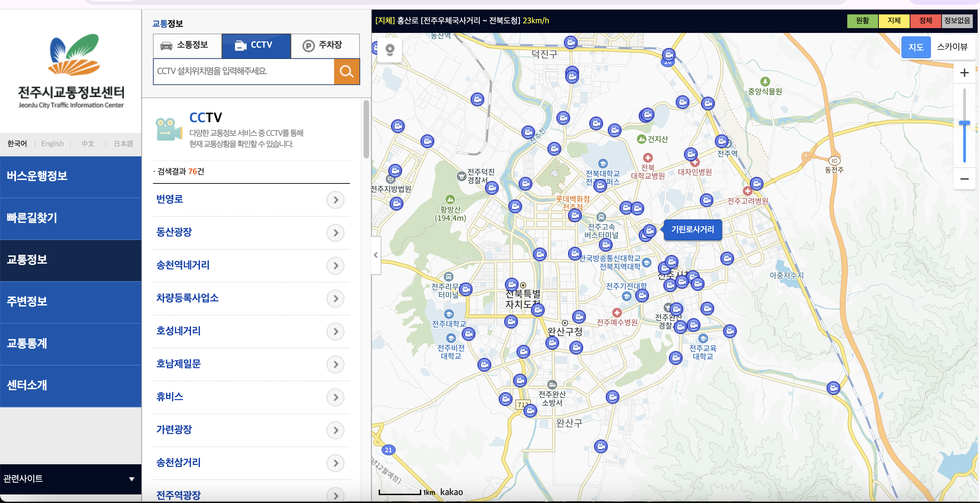Switch map to 스카이뷰 mode
Image resolution: width=980 pixels, height=503 pixels.
point(952,47)
